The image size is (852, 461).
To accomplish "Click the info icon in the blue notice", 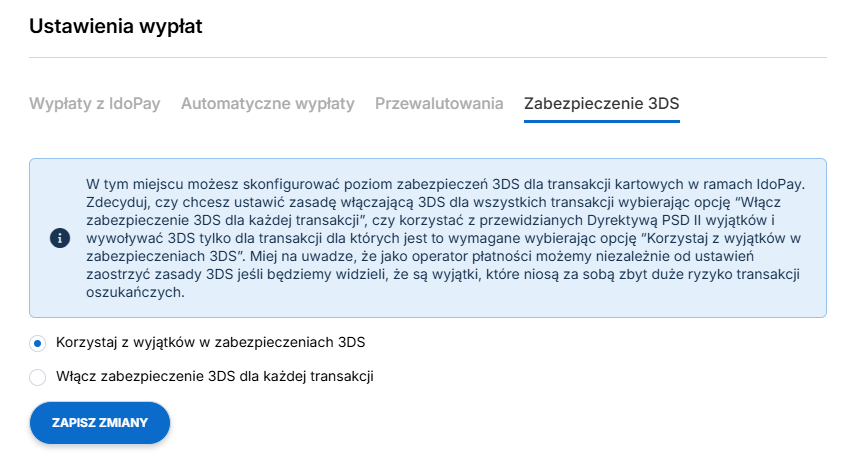I will [60, 238].
